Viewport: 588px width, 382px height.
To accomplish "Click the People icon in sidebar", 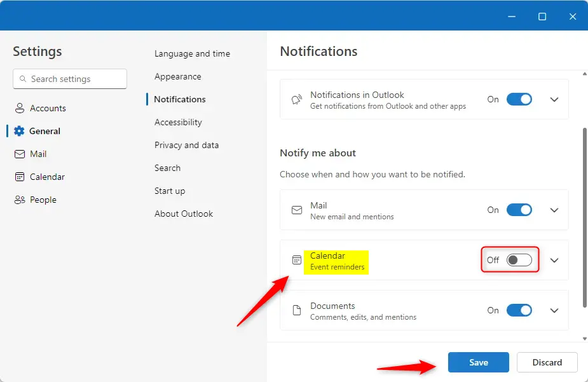I will click(20, 200).
